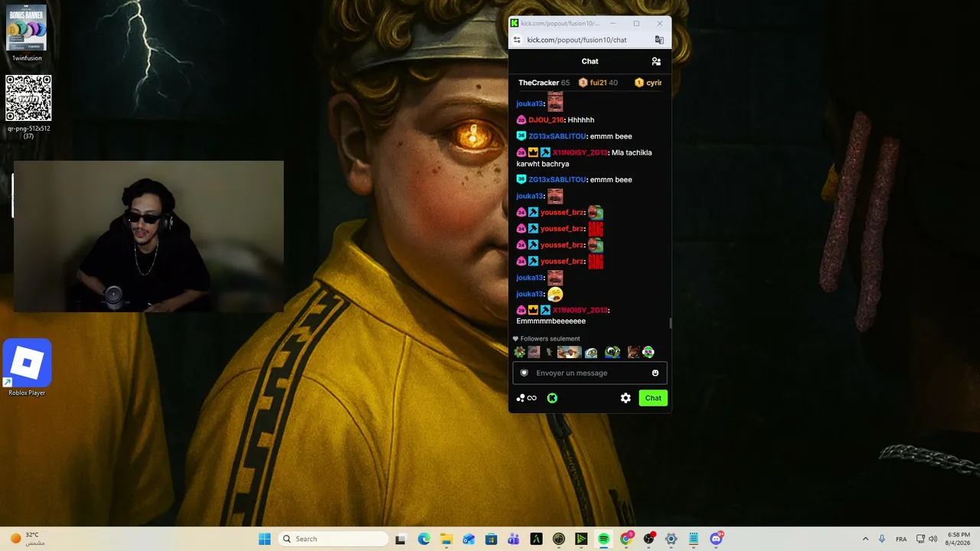Screen dimensions: 980x551
Task: Open the weather widget showing 32°C
Action: (29, 539)
